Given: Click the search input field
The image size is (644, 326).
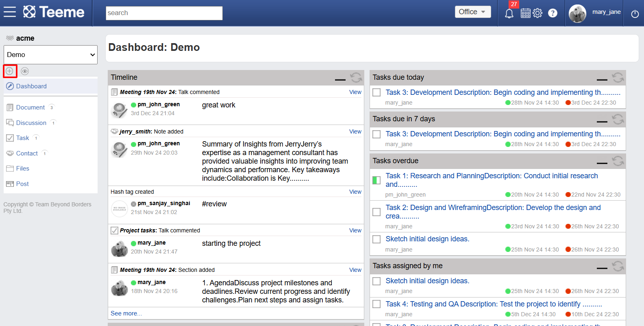Looking at the screenshot, I should point(164,13).
